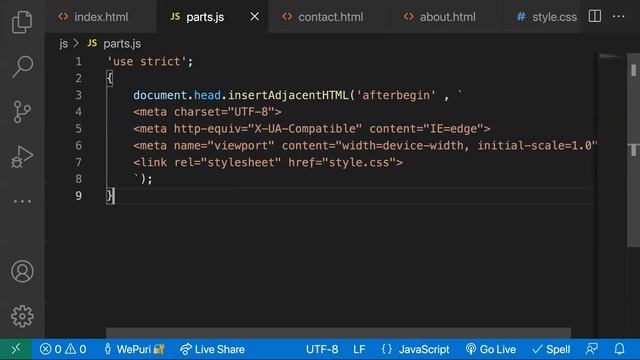Open the notifications bell

[x=620, y=349]
